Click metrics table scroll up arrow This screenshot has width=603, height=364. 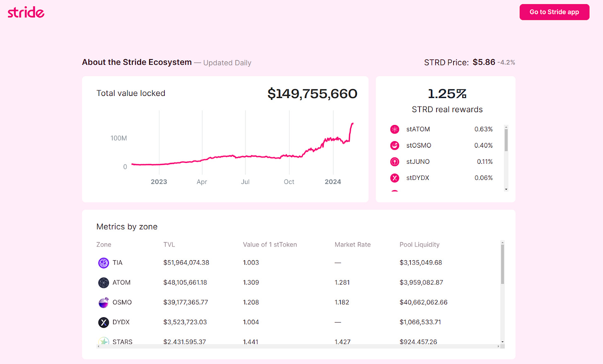pyautogui.click(x=502, y=243)
